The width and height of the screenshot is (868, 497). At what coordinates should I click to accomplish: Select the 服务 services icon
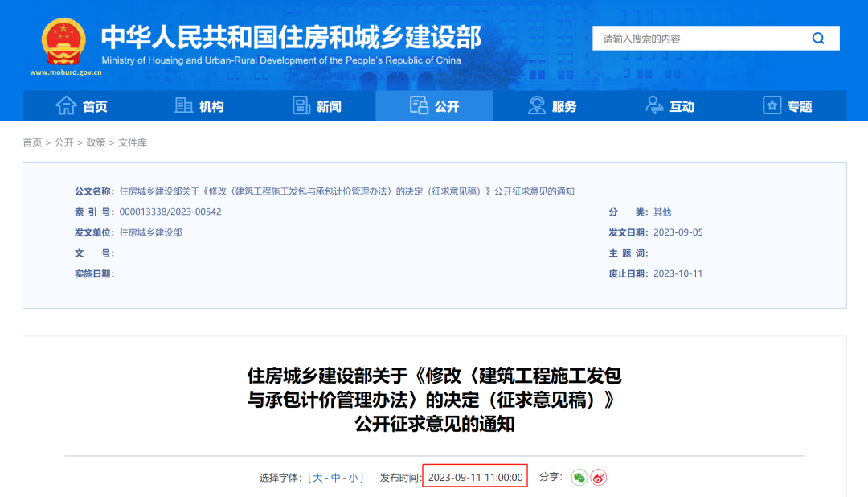pos(536,105)
